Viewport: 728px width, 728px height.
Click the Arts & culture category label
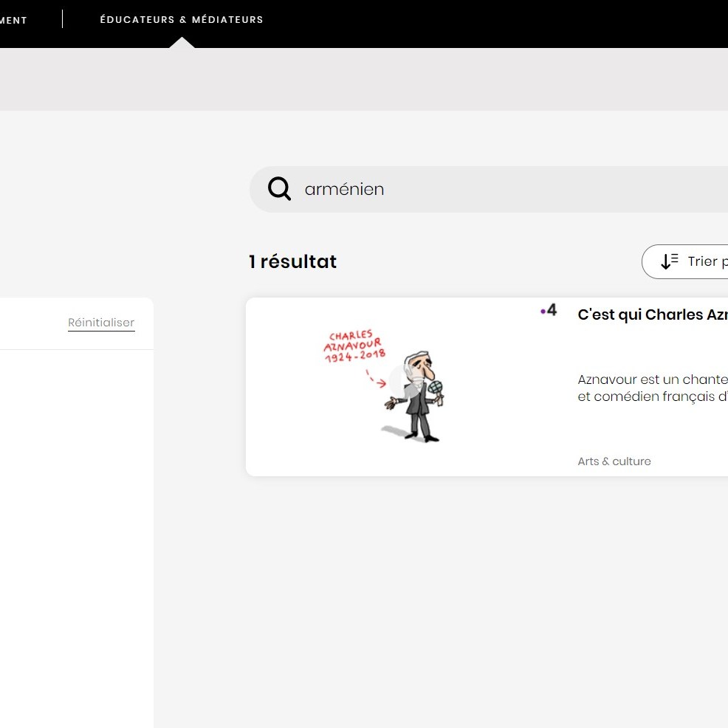(614, 461)
